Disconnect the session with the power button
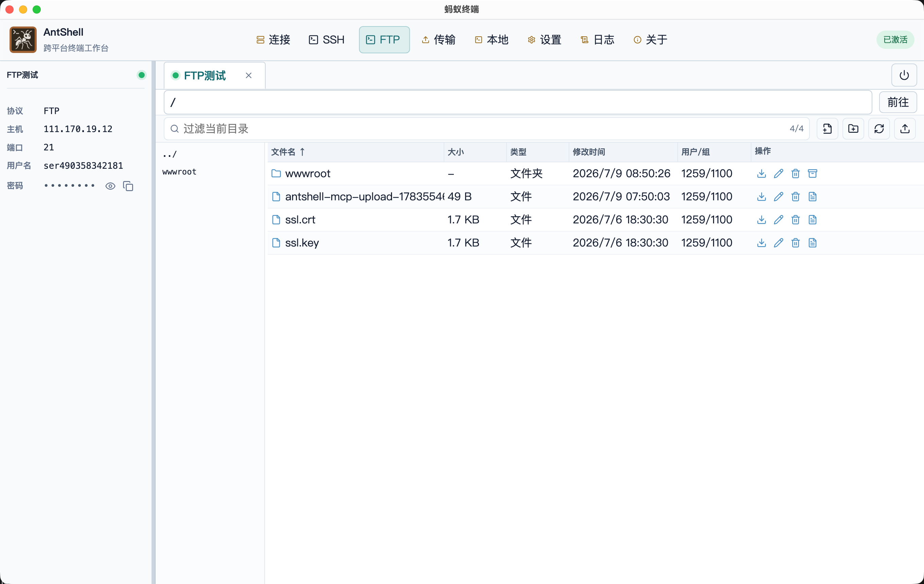 (904, 75)
